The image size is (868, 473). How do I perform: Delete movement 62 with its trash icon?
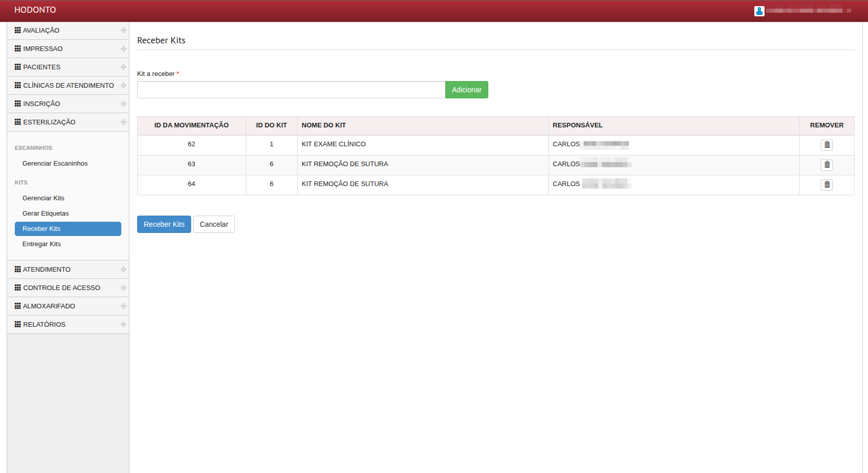(x=826, y=145)
